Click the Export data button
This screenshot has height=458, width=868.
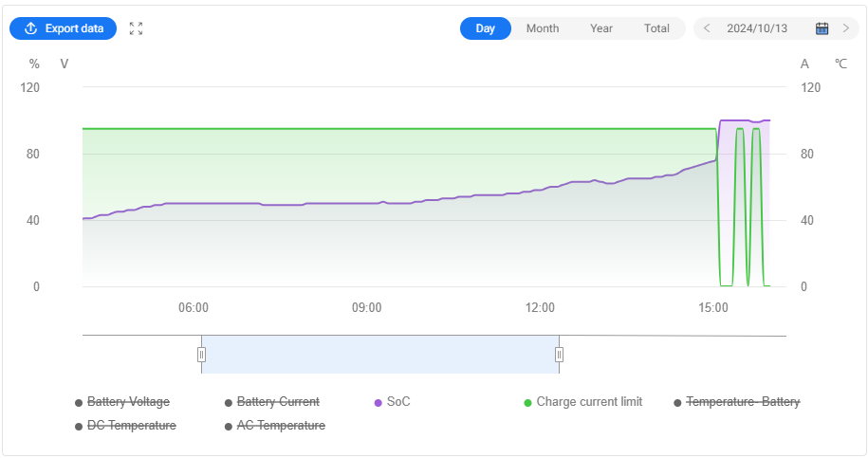pos(64,28)
